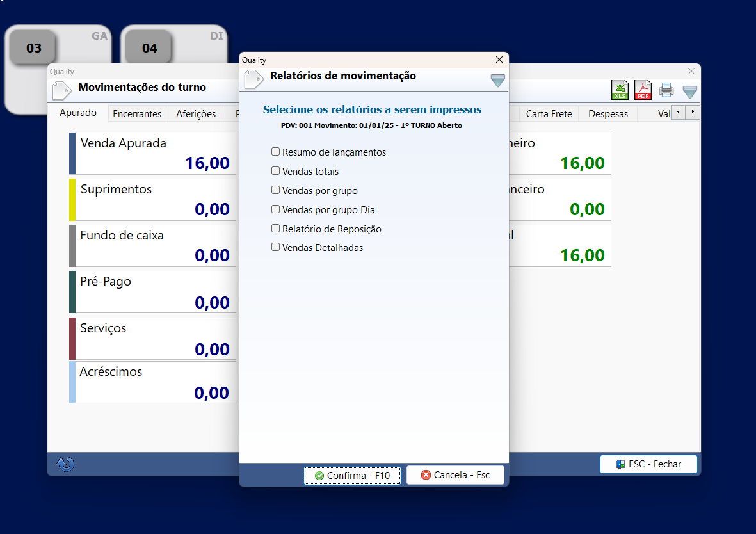Check Resumo de lançamentos checkbox
The image size is (756, 534).
275,152
